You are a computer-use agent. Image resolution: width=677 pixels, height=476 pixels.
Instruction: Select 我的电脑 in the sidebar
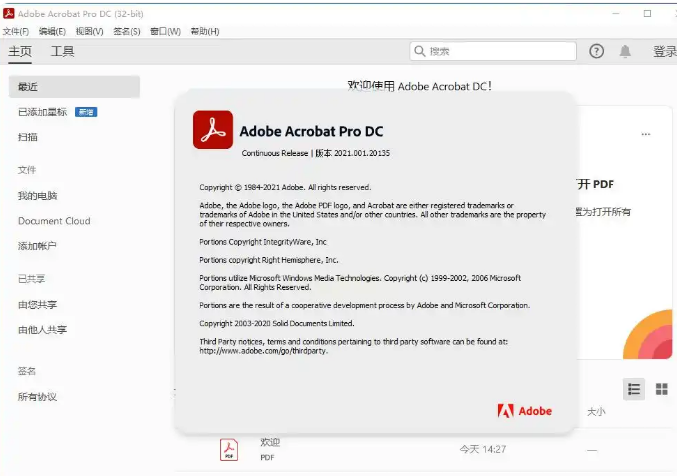coord(38,196)
